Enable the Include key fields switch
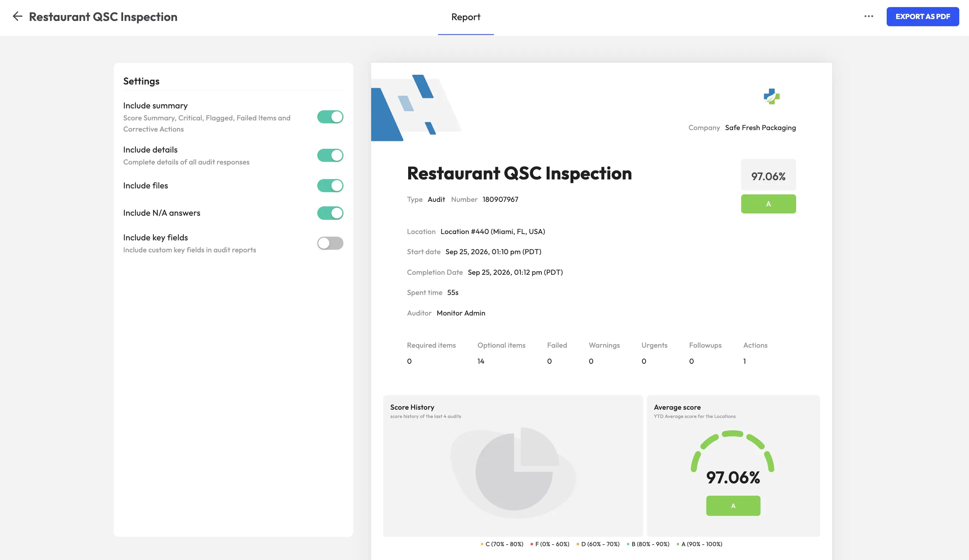 (x=330, y=243)
